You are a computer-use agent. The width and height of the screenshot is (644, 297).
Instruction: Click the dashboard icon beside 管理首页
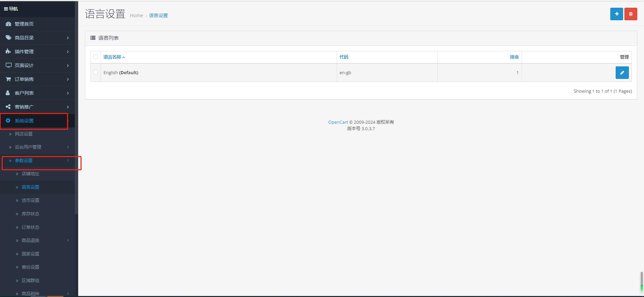[8, 24]
